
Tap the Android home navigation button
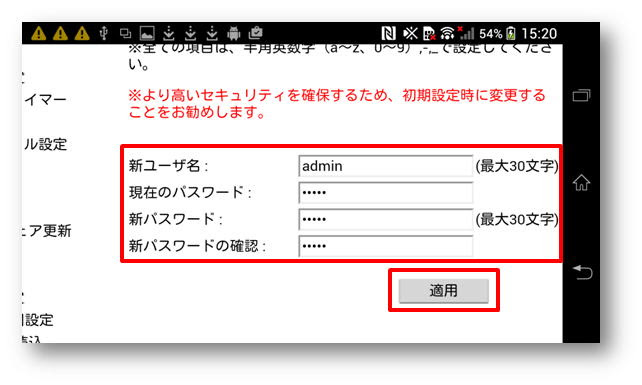click(x=581, y=183)
